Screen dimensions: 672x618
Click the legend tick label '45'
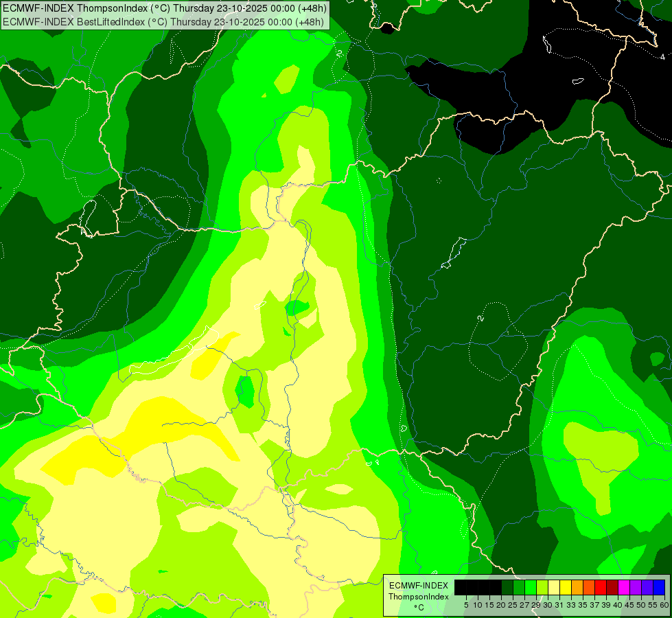coord(629,605)
